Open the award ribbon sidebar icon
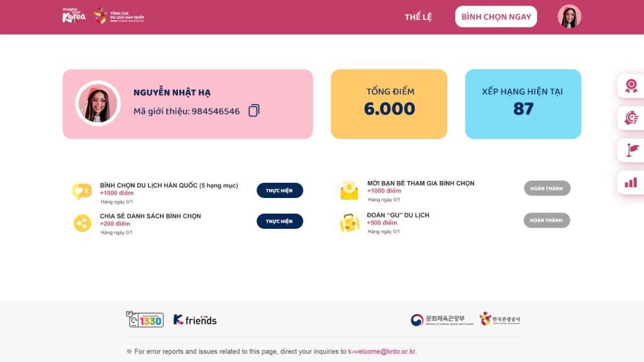The width and height of the screenshot is (644, 362). pyautogui.click(x=631, y=86)
